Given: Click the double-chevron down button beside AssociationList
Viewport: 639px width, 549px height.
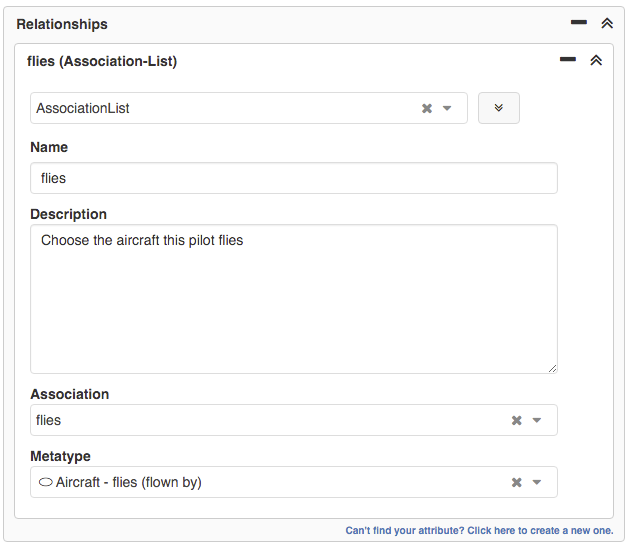Looking at the screenshot, I should click(x=499, y=108).
